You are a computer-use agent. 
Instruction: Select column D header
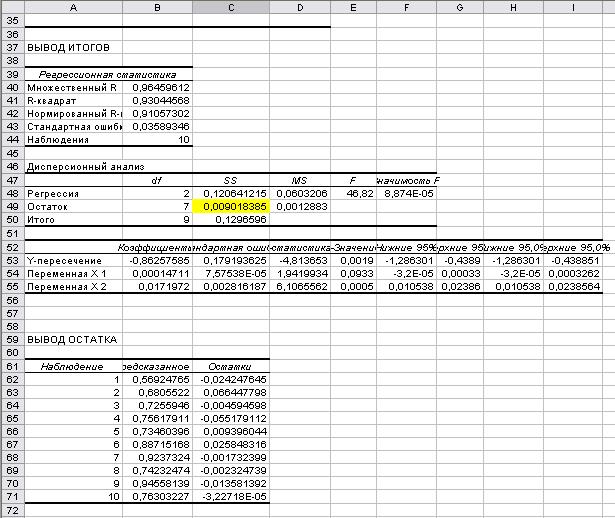point(300,7)
